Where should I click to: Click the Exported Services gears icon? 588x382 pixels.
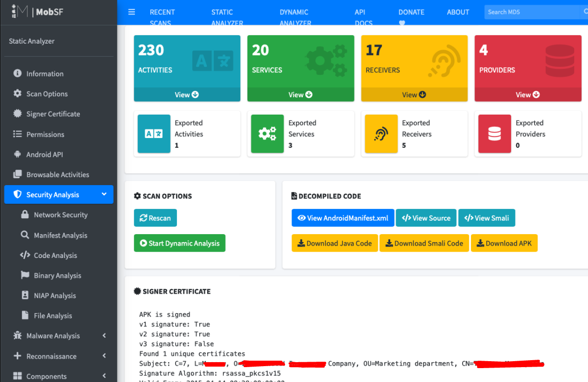pos(267,133)
